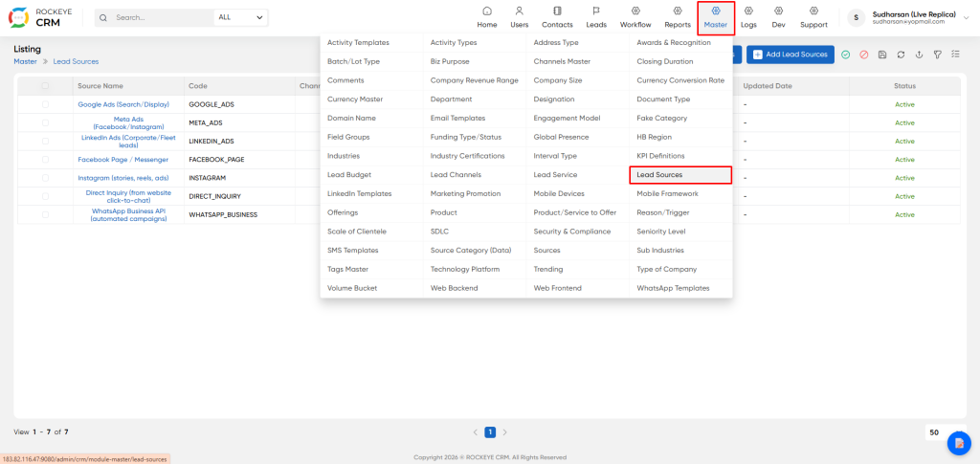980x464 pixels.
Task: Check the LinkedIn Ads row checkbox
Action: (45, 142)
